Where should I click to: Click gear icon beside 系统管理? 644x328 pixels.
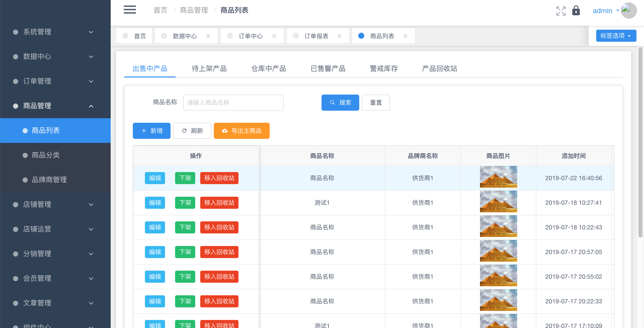[x=16, y=32]
